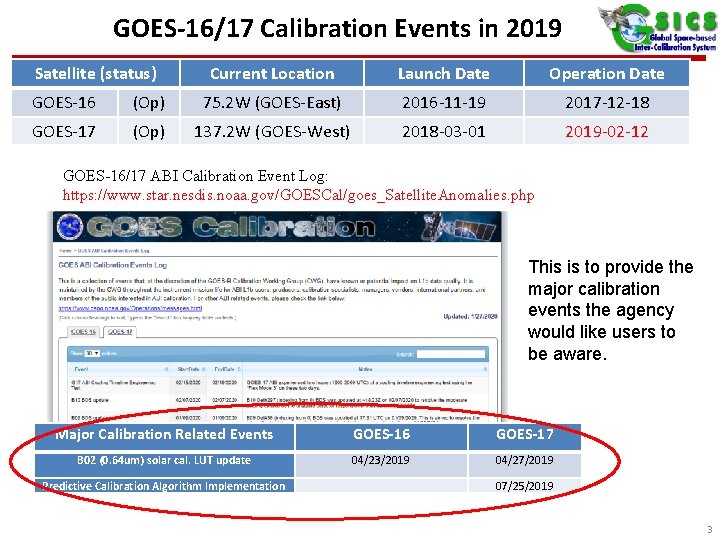
Task: Open the Show entries count dropdown
Action: 92,354
